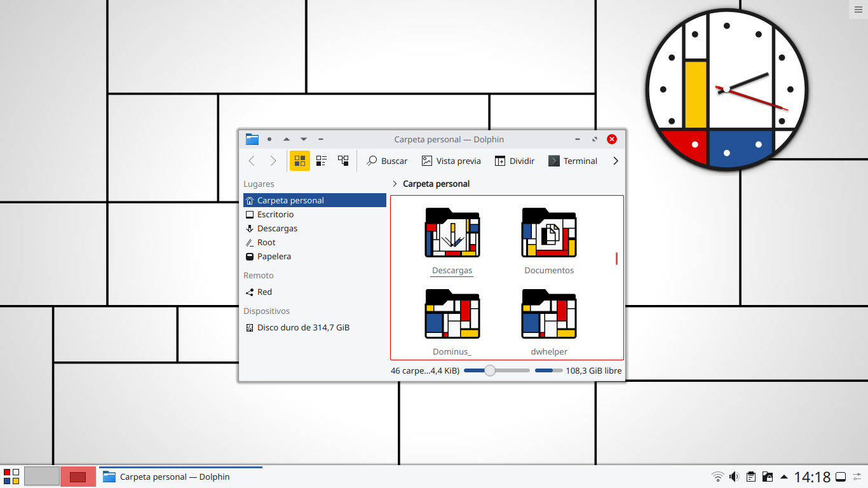The image size is (868, 488).
Task: Click the Descargas folder name label
Action: tap(452, 271)
